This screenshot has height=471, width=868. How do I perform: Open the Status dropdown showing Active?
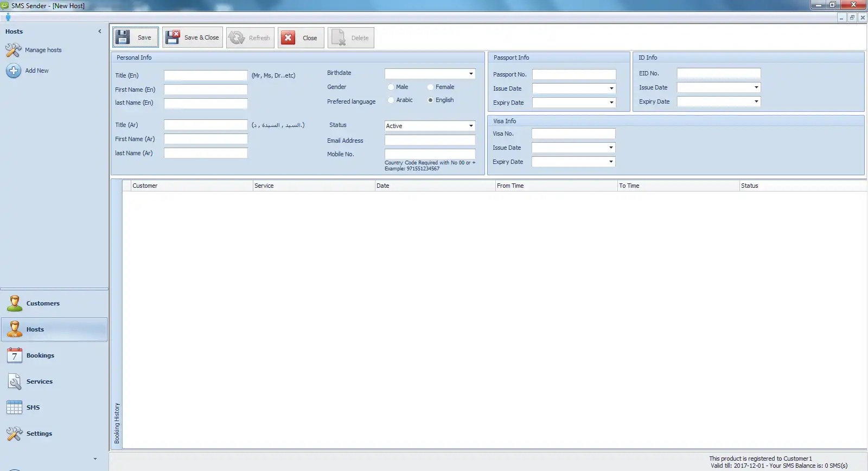(471, 126)
